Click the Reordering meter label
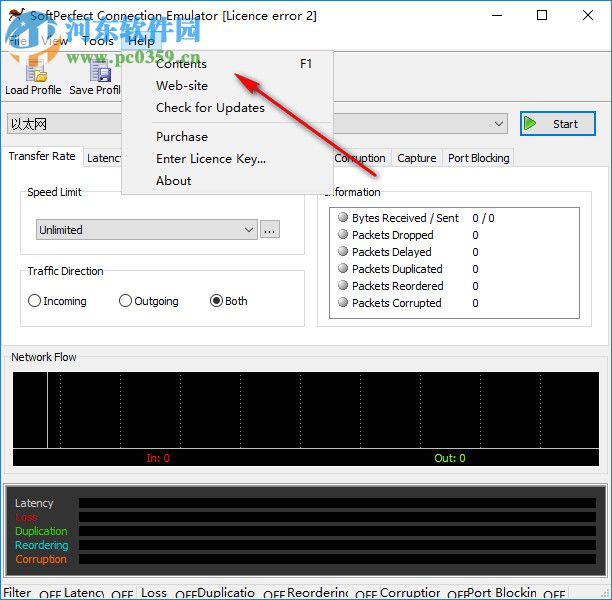612x600 pixels. 42,545
